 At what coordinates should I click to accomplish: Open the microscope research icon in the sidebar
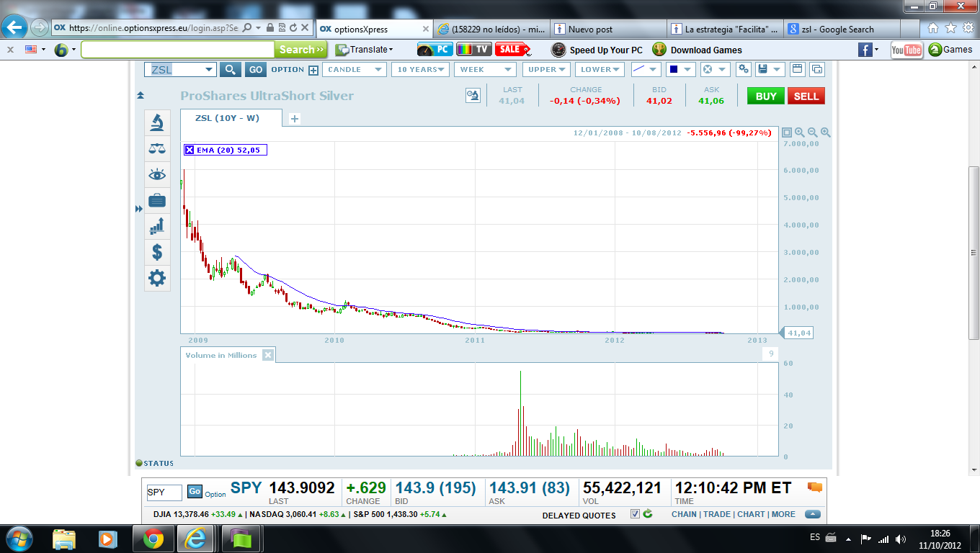[157, 123]
